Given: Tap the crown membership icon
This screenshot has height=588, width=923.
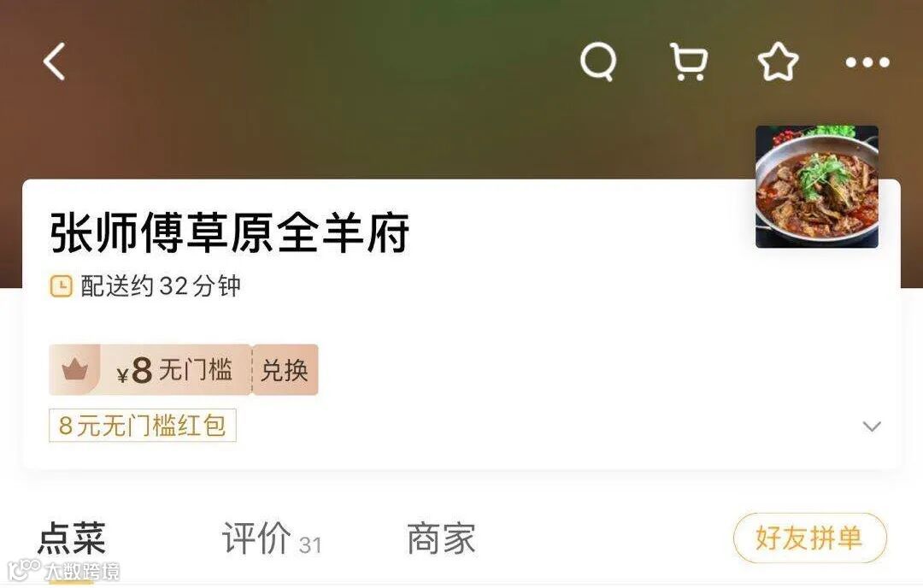Looking at the screenshot, I should [74, 369].
